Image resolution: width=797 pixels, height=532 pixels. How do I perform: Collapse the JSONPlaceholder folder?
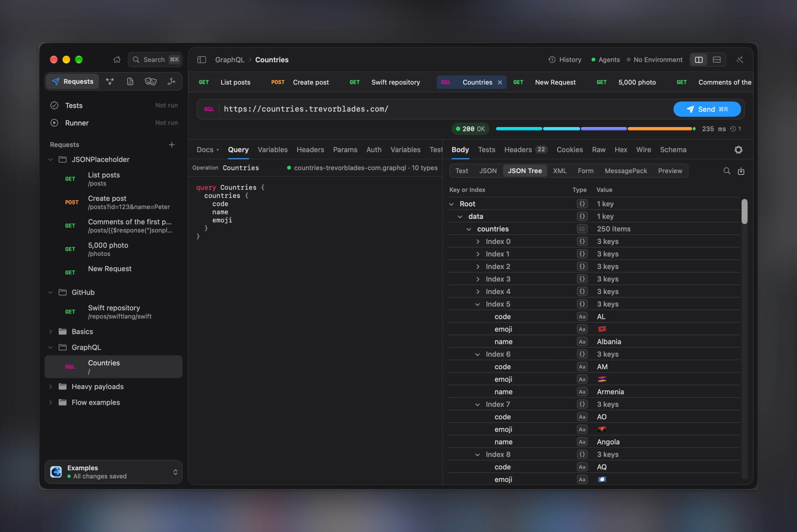51,159
